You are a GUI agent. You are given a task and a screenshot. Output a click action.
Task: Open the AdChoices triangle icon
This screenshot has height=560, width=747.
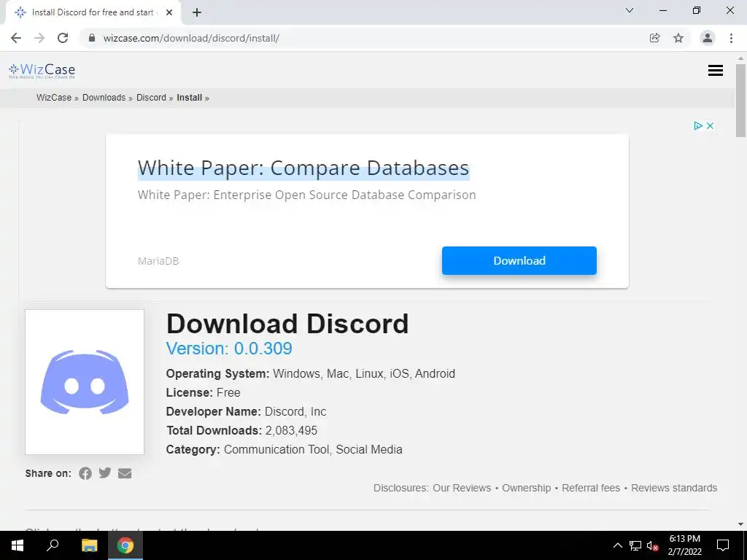coord(698,125)
